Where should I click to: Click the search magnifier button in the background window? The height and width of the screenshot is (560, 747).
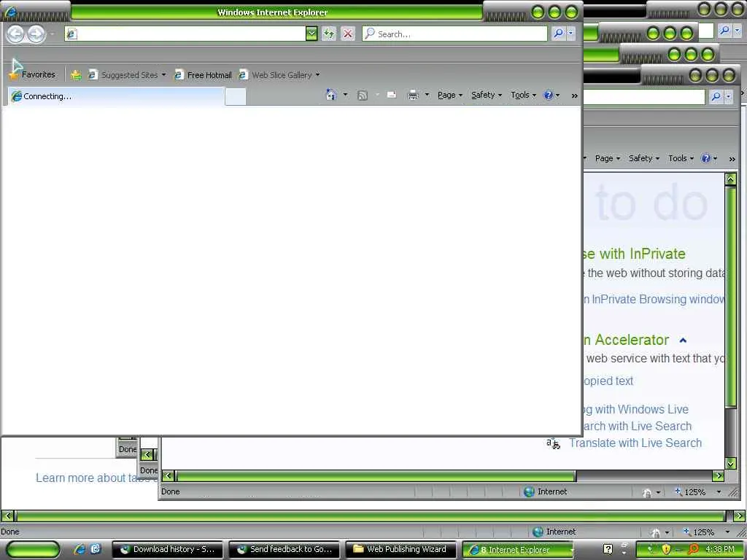[x=716, y=97]
